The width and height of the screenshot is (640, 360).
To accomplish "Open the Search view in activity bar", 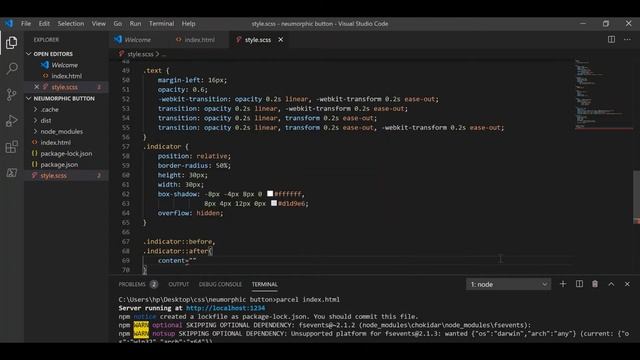I will (12, 68).
